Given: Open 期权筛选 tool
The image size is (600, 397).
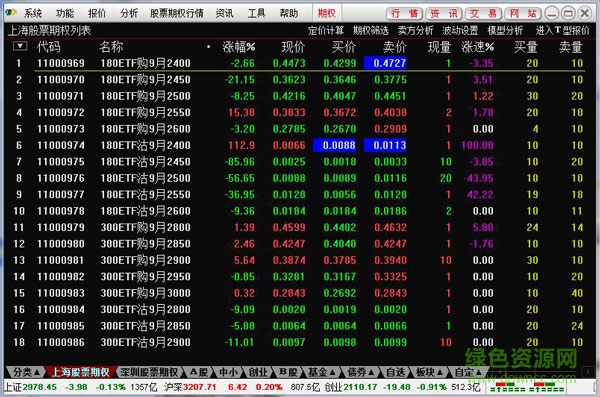Looking at the screenshot, I should [371, 31].
